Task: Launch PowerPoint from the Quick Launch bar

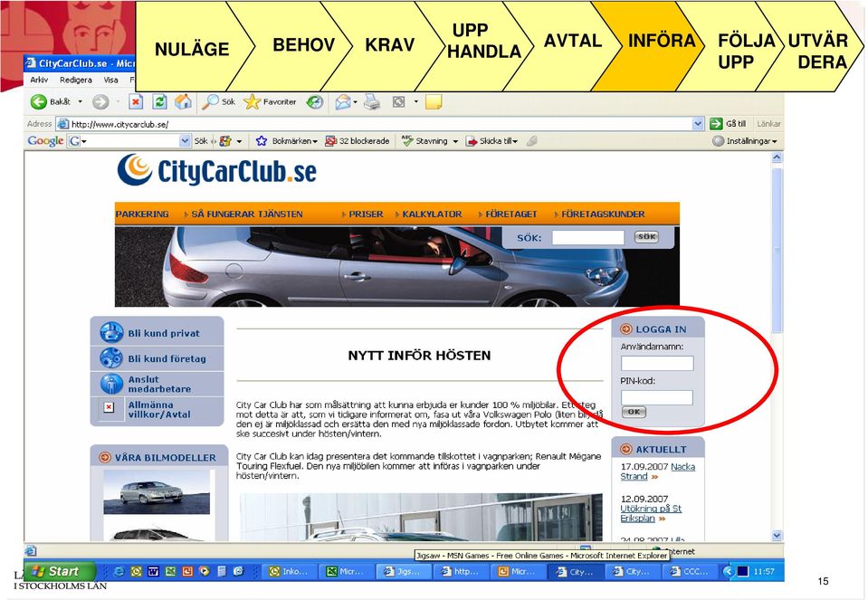Action: [x=187, y=571]
